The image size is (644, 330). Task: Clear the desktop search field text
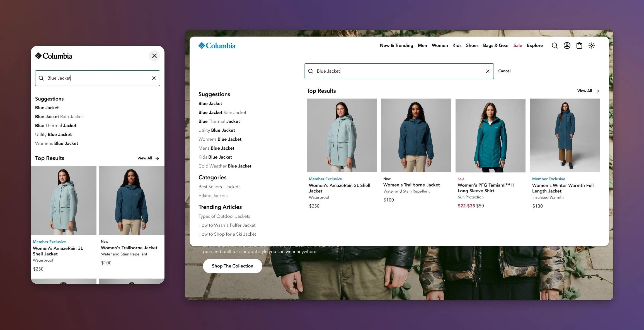488,71
